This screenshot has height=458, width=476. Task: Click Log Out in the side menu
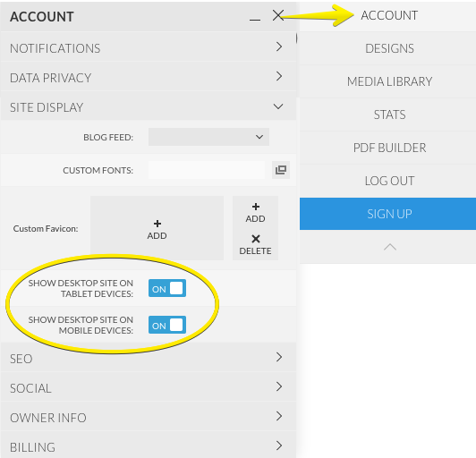(389, 181)
